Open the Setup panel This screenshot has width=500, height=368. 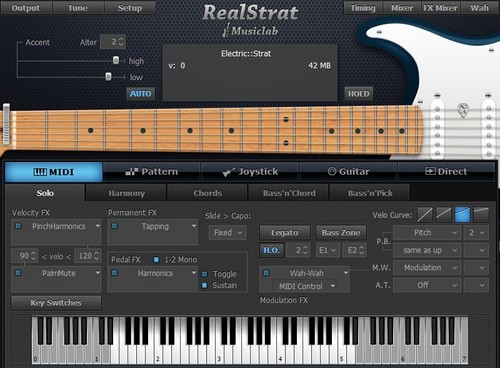tap(130, 8)
